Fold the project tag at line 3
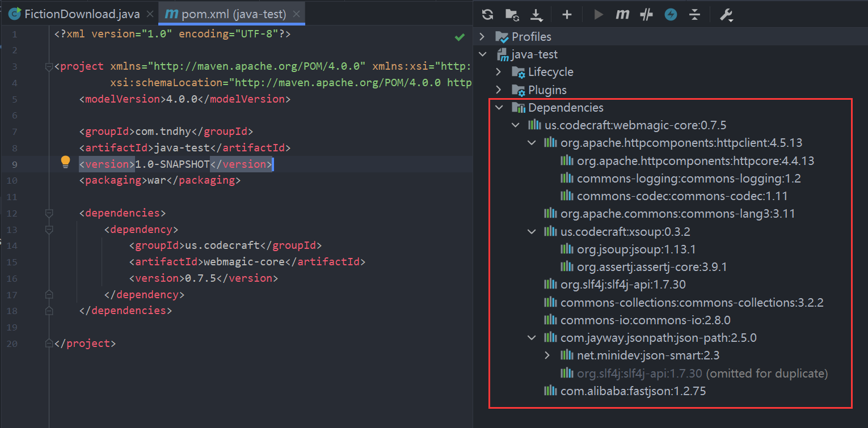This screenshot has width=868, height=428. (x=49, y=67)
